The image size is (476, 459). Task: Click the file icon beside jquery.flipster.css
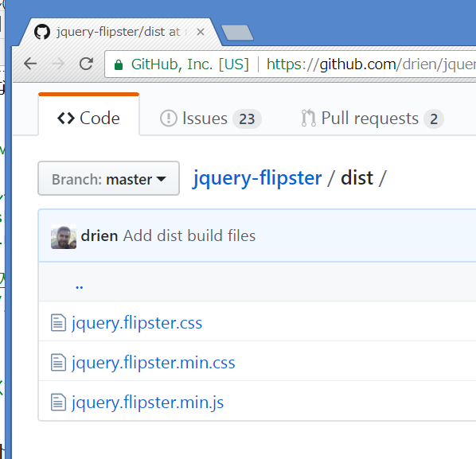(58, 322)
